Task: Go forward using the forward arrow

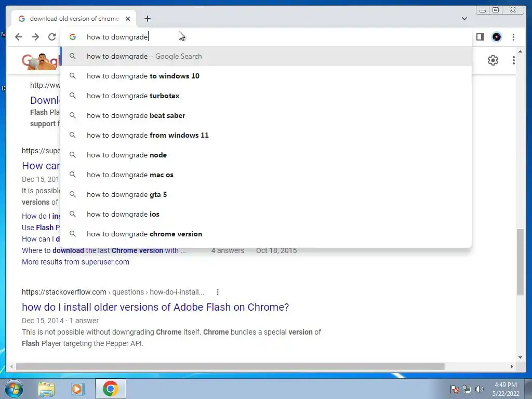Action: pyautogui.click(x=35, y=37)
